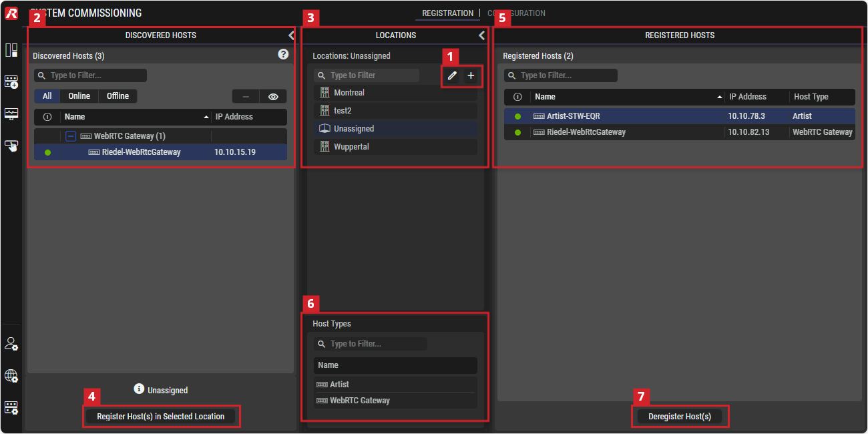This screenshot has width=868, height=434.
Task: Select the Montreal location
Action: 396,92
